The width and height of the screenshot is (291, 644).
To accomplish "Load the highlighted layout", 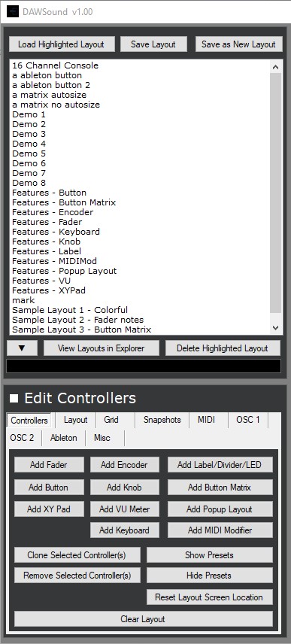I will point(61,44).
